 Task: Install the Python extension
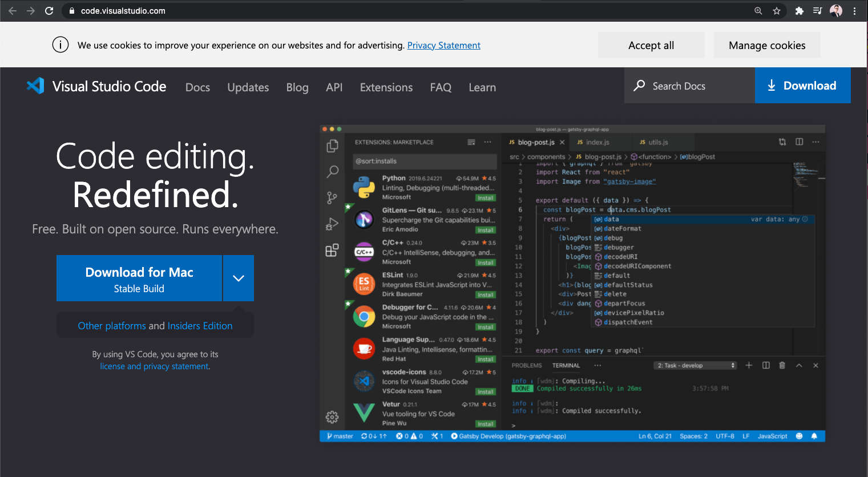(x=486, y=198)
